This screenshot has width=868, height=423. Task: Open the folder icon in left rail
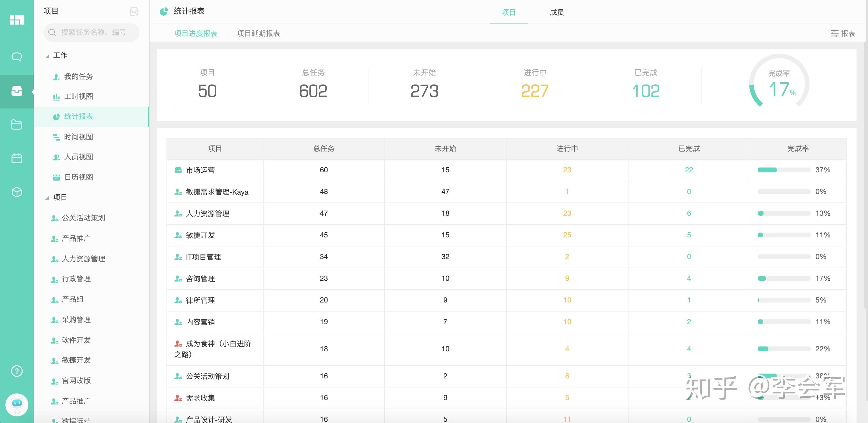[x=17, y=124]
